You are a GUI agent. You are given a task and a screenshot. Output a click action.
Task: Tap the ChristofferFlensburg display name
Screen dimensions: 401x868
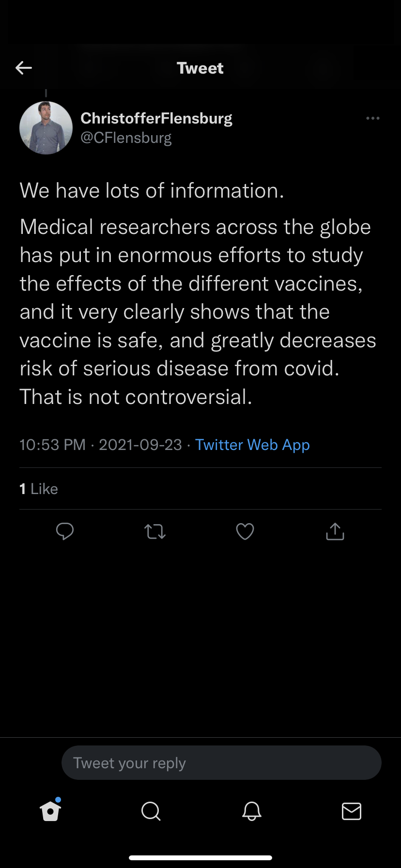pos(156,118)
